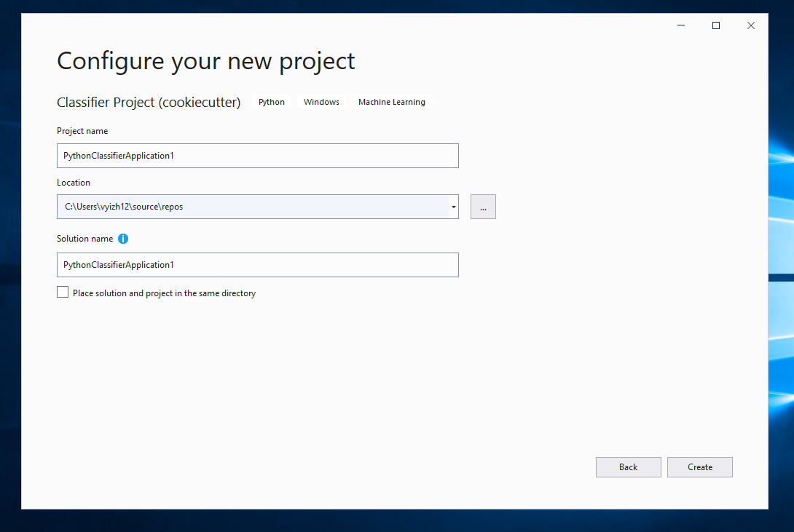Enable Place solution and project in same directory
The height and width of the screenshot is (532, 794).
click(63, 293)
